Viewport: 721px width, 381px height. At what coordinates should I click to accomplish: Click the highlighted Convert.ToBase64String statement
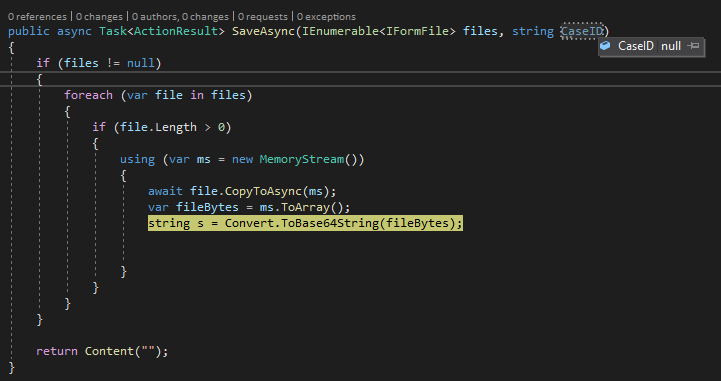(x=305, y=223)
